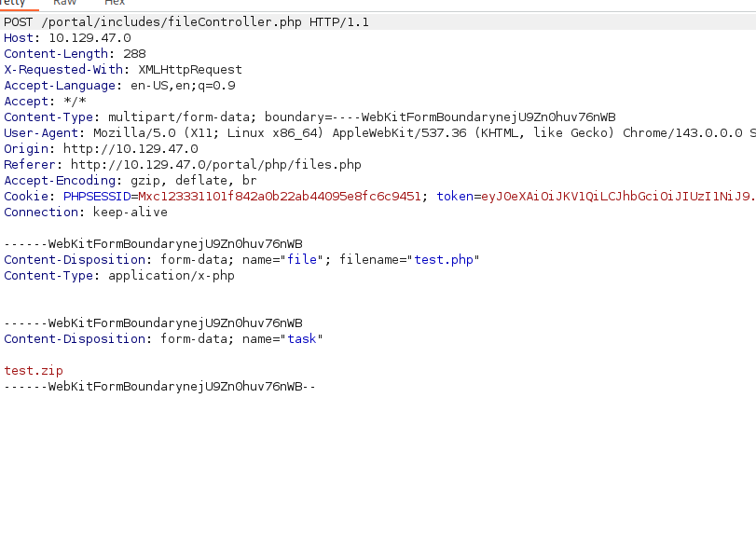Click the multipart/form-data boundary header value

tap(362, 117)
